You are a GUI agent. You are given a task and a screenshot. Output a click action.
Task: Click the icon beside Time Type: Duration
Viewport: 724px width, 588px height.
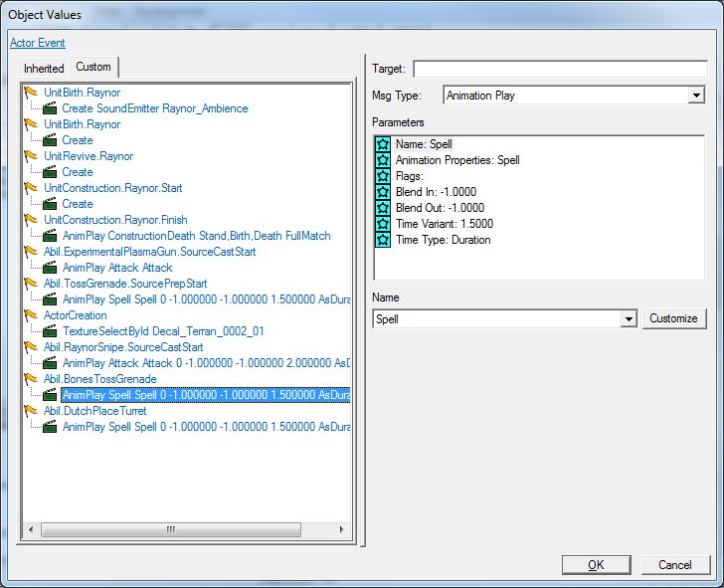coord(383,240)
